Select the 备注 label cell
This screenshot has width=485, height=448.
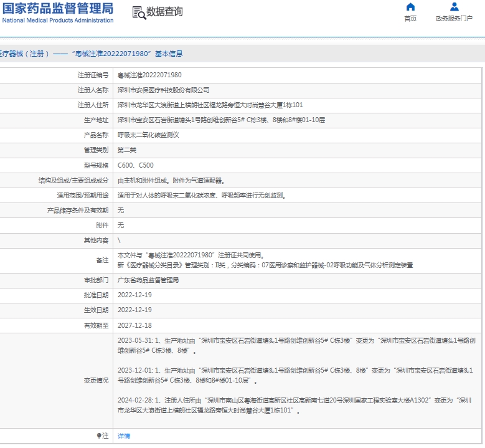pyautogui.click(x=56, y=260)
